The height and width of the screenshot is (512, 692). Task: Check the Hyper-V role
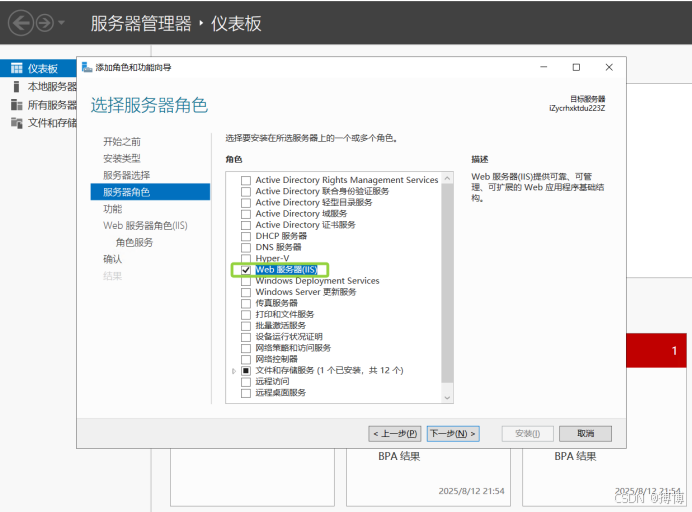pos(246,258)
